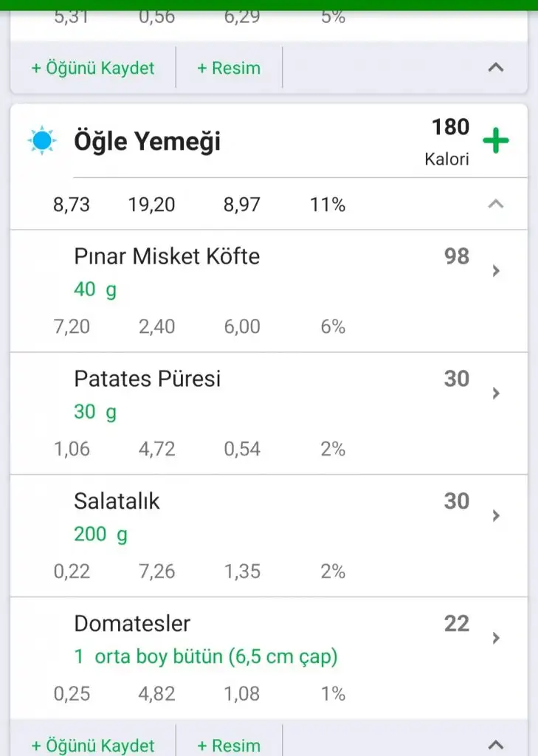Select the Patates Püresi food entry
The height and width of the screenshot is (756, 538).
[x=148, y=379]
